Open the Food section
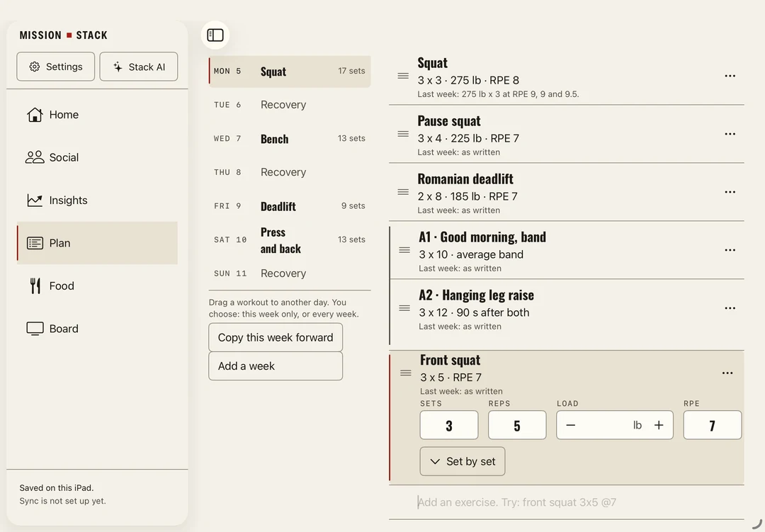The image size is (765, 532). 97,285
